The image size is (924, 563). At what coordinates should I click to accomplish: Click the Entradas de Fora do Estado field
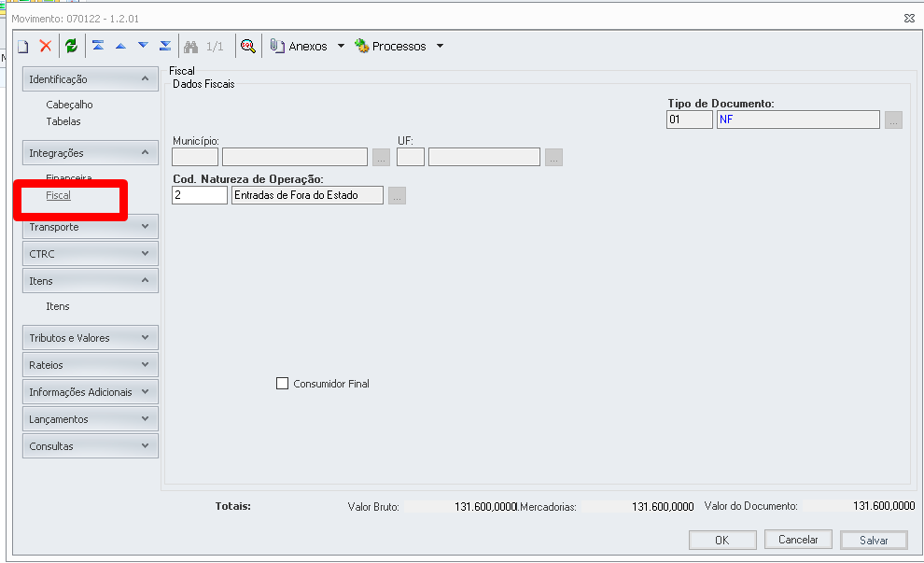pyautogui.click(x=308, y=195)
